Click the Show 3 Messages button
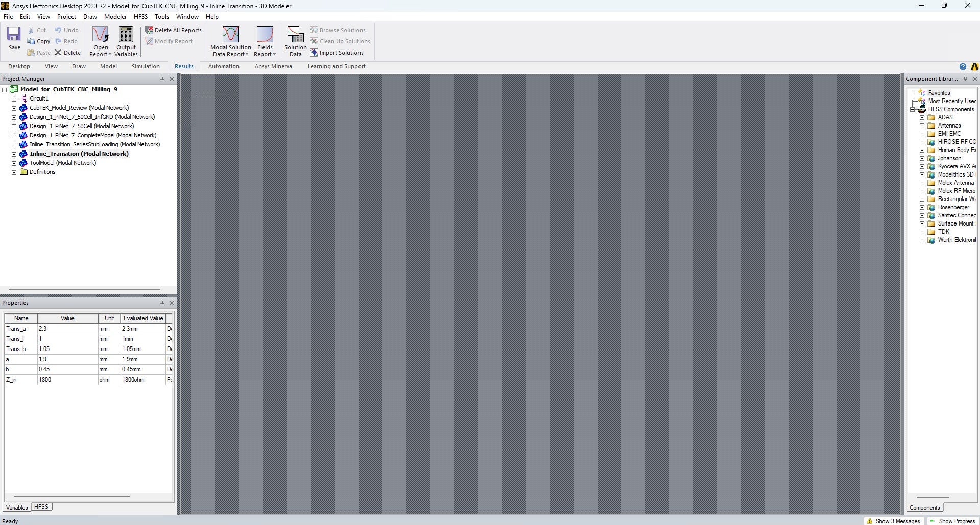The width and height of the screenshot is (980, 525). 893,521
